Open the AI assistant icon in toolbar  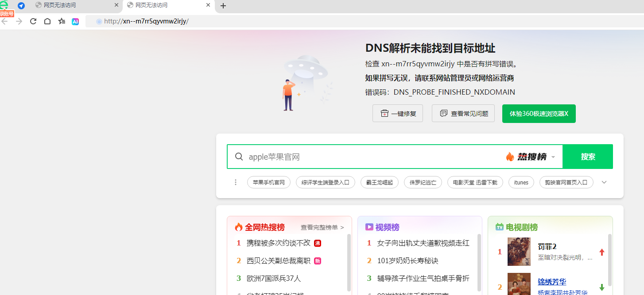pyautogui.click(x=75, y=21)
